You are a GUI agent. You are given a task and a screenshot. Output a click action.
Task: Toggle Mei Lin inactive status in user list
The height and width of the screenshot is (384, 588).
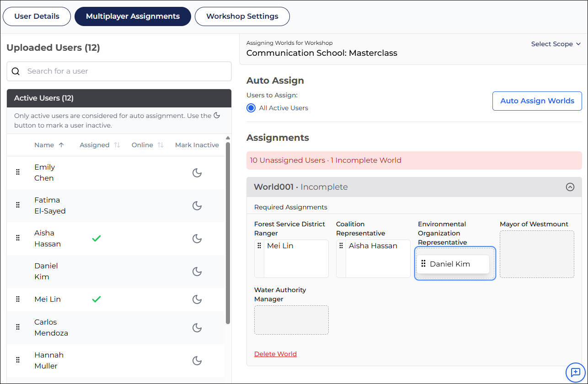click(x=197, y=299)
